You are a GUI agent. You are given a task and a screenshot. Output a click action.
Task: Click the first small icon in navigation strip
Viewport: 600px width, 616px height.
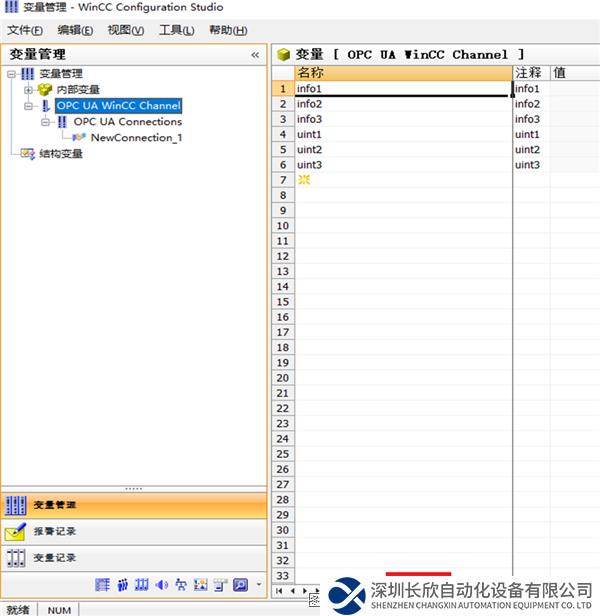pyautogui.click(x=102, y=585)
